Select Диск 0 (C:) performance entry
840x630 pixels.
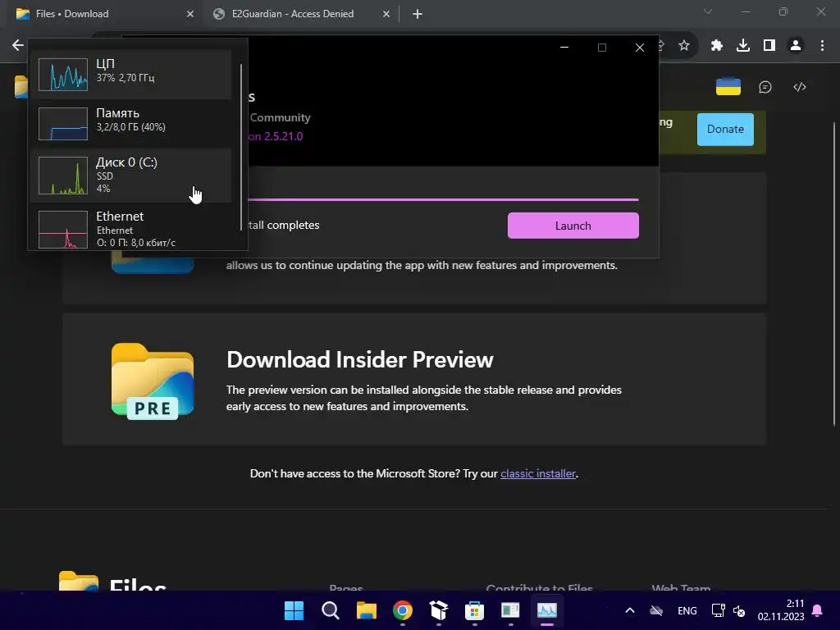pos(131,176)
